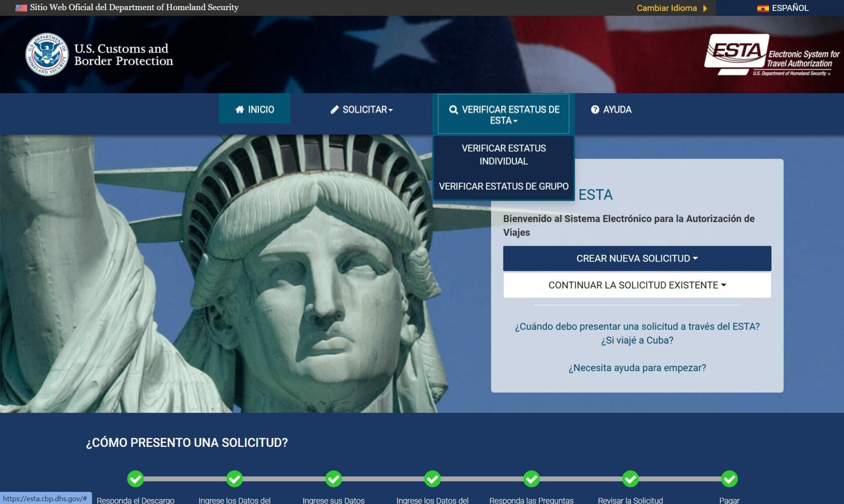This screenshot has width=844, height=504.
Task: Go to INICIO tab
Action: pos(255,109)
